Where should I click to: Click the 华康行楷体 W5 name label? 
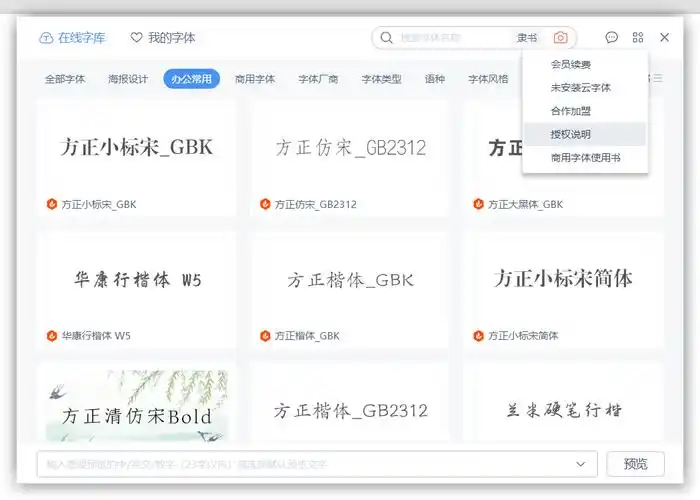pyautogui.click(x=96, y=336)
